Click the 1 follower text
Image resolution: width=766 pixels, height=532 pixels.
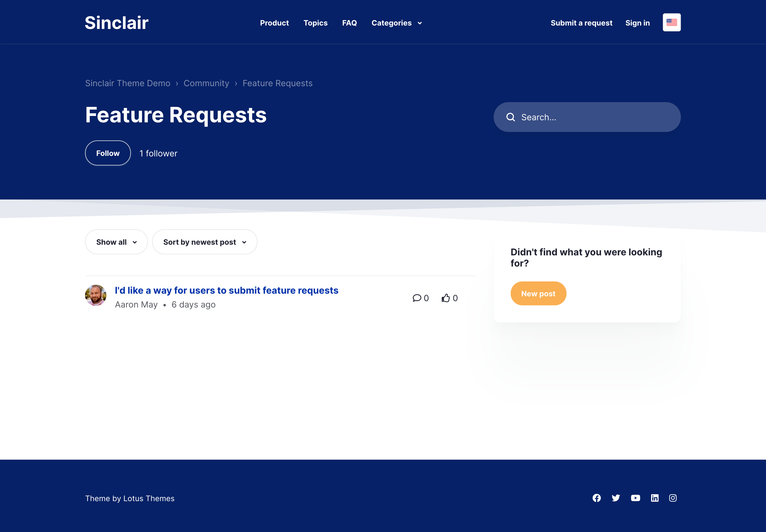point(158,153)
